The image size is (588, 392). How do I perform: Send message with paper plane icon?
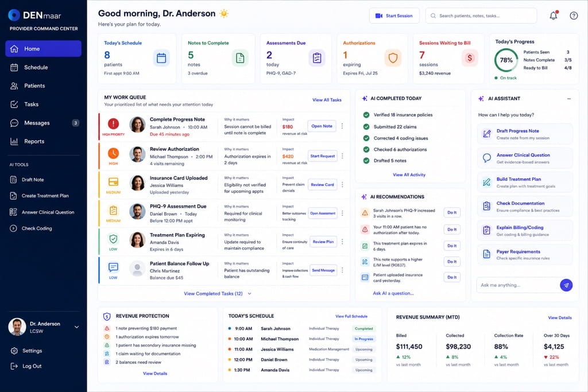click(x=566, y=285)
